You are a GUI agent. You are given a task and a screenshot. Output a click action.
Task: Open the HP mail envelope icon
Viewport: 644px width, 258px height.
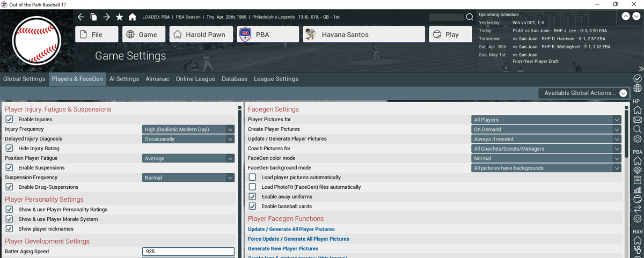pyautogui.click(x=638, y=120)
